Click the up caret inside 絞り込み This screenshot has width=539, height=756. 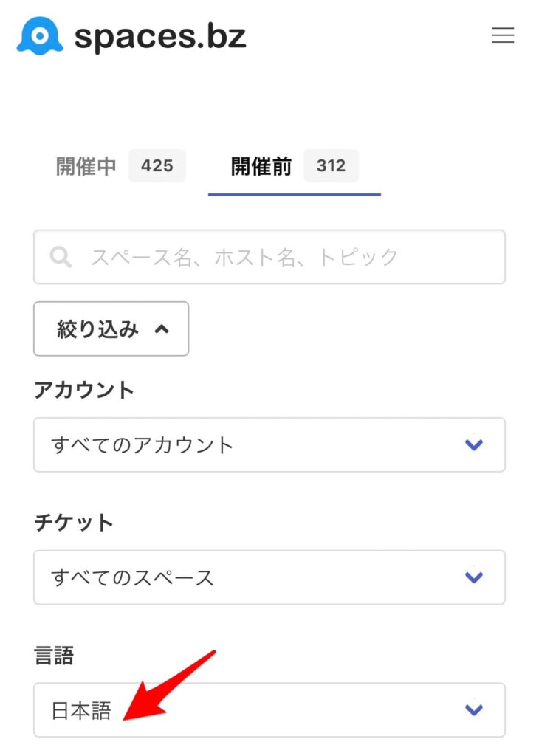(162, 329)
